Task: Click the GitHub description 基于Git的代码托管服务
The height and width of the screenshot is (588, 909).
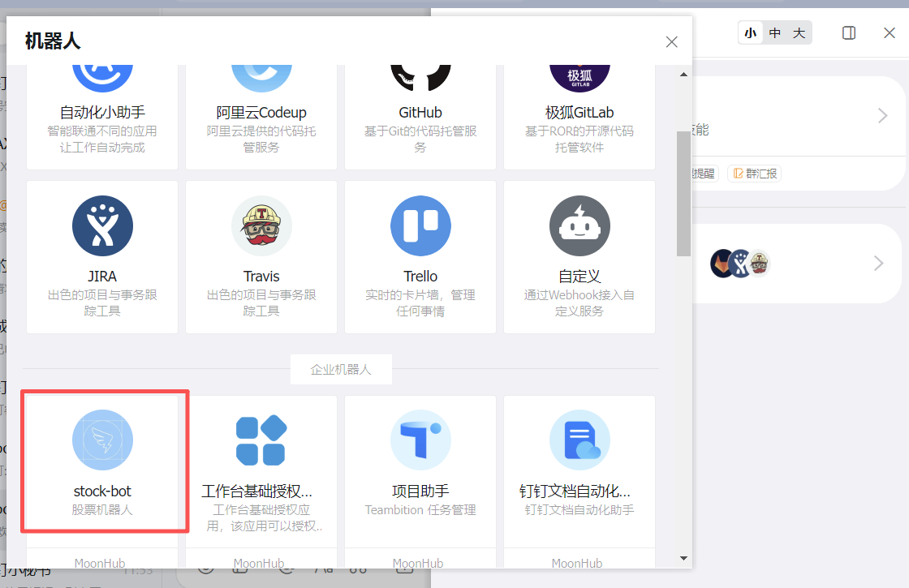Action: (420, 139)
